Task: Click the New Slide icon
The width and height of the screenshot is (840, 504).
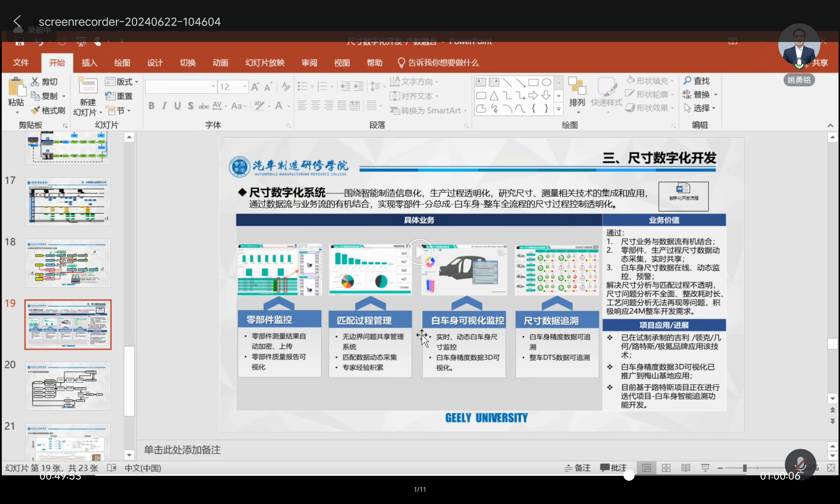Action: point(88,86)
